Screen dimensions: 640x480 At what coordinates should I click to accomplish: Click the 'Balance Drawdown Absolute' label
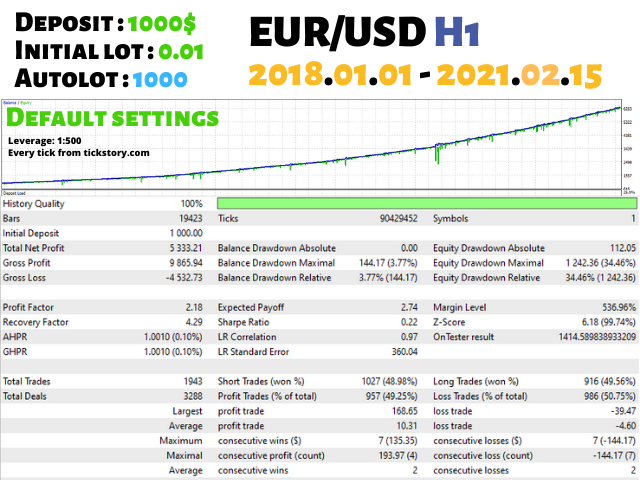click(x=277, y=248)
